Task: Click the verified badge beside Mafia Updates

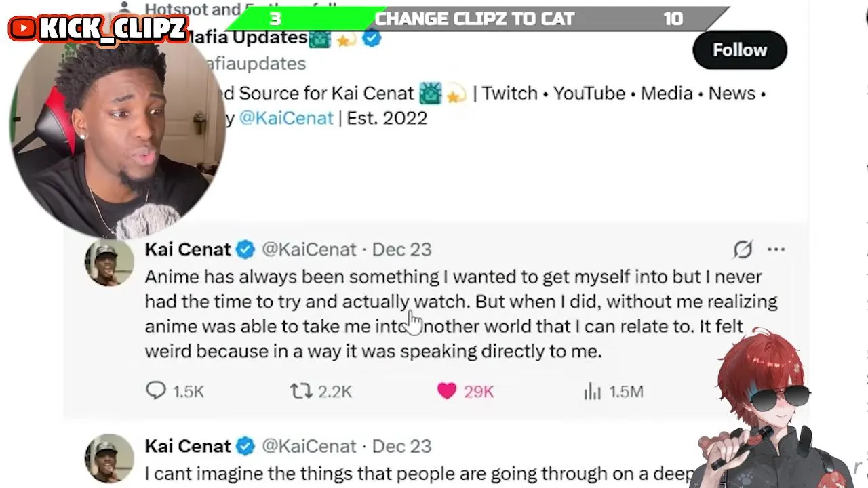Action: [x=371, y=39]
